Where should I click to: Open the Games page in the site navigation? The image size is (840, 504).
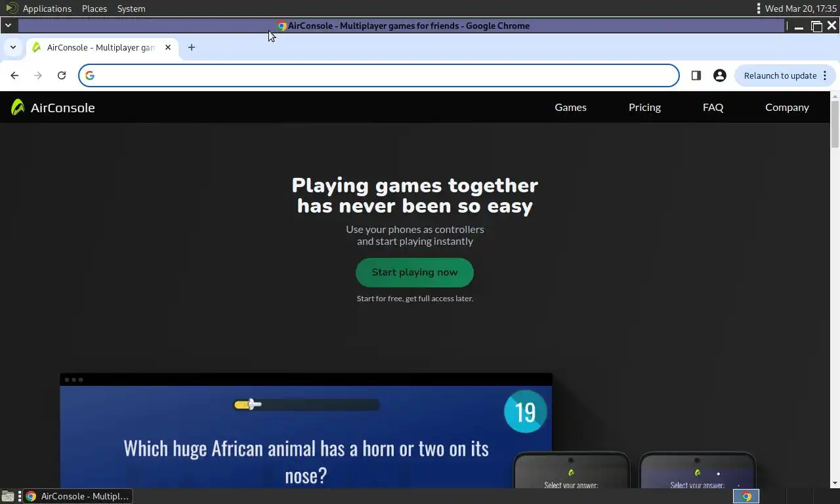[571, 108]
